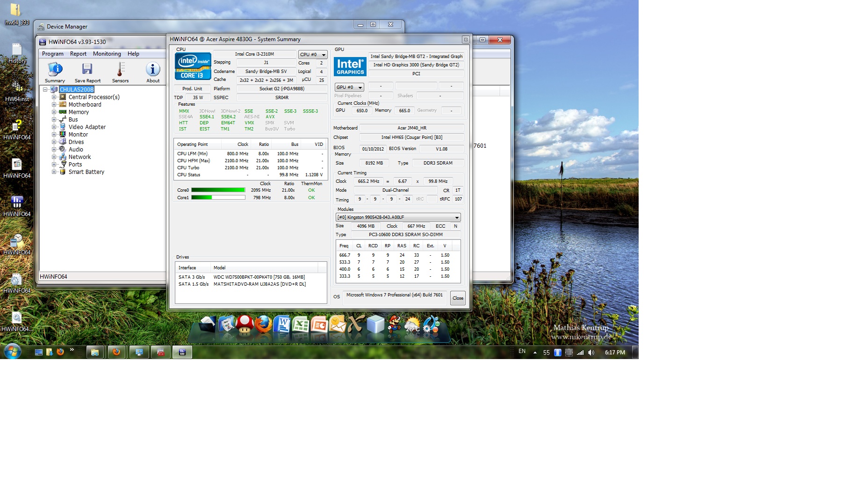This screenshot has height=504, width=864.
Task: Click the Save Report floppy icon
Action: coord(87,70)
